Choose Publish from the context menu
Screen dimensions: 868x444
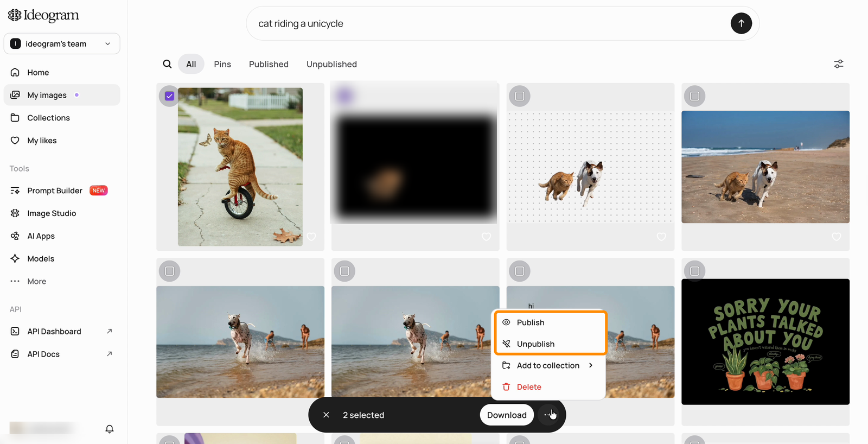point(548,322)
